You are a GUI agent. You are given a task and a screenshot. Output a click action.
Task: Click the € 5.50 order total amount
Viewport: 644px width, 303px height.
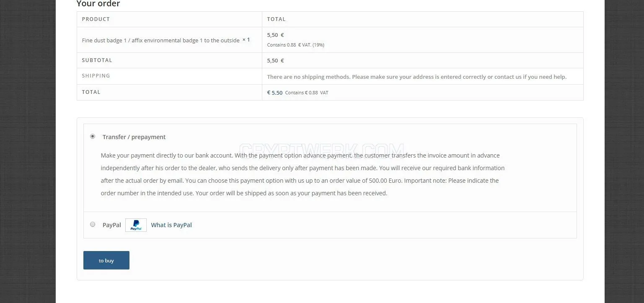tap(275, 93)
